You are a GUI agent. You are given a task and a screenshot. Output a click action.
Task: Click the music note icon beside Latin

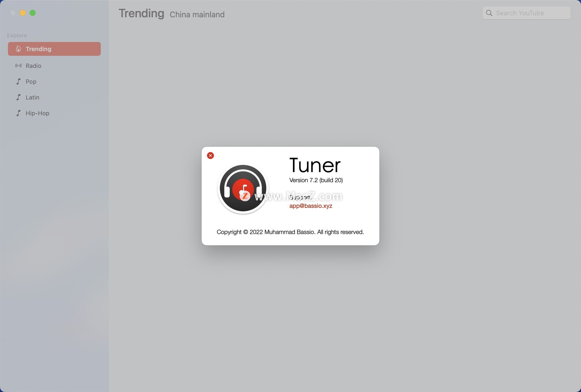[18, 97]
